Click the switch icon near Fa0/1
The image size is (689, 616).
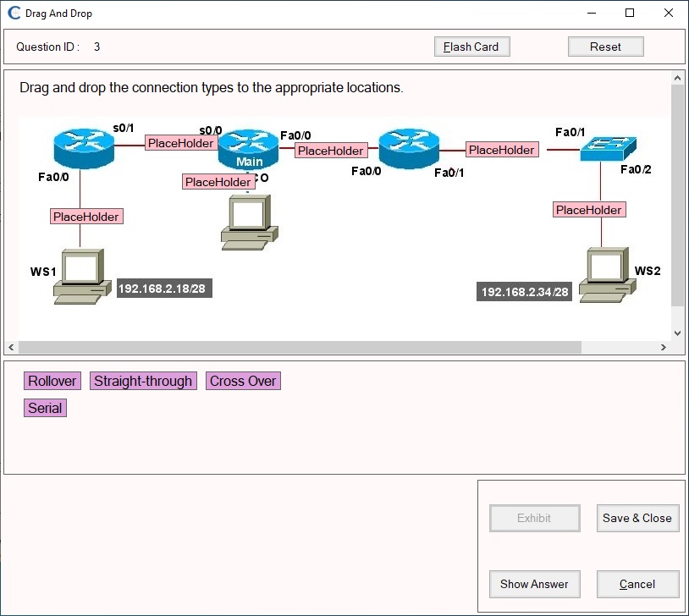tap(609, 146)
